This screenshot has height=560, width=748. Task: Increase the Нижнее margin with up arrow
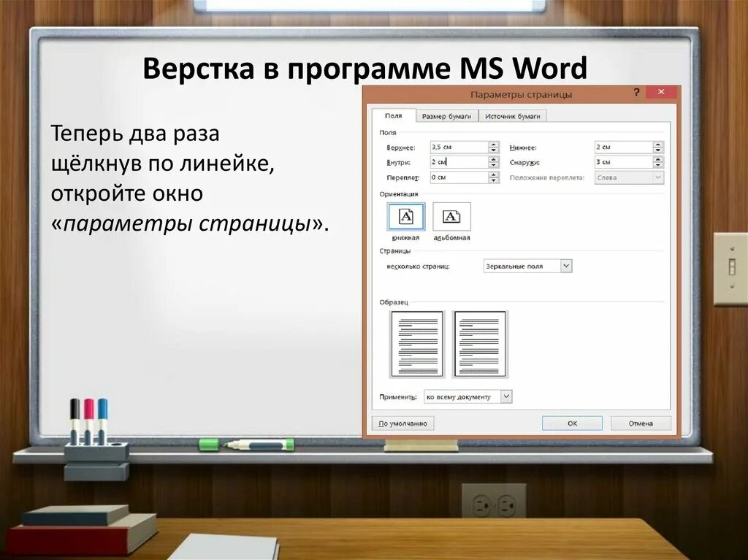click(658, 144)
